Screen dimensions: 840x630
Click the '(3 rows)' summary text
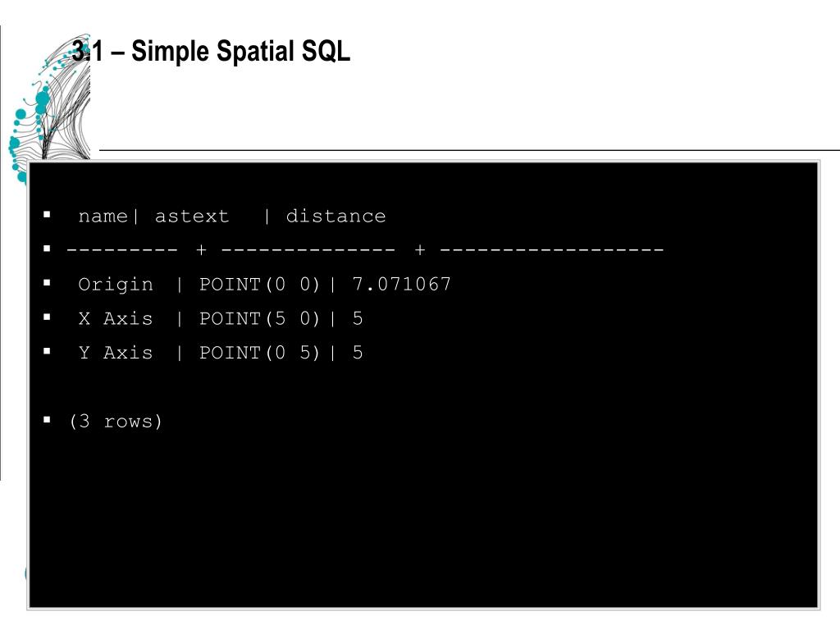point(115,422)
